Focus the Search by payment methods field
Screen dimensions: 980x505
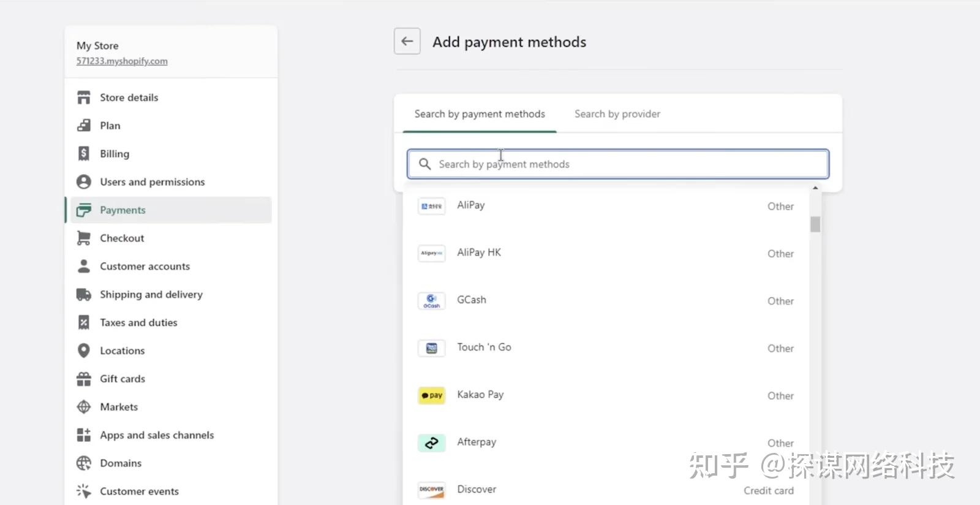[x=618, y=164]
